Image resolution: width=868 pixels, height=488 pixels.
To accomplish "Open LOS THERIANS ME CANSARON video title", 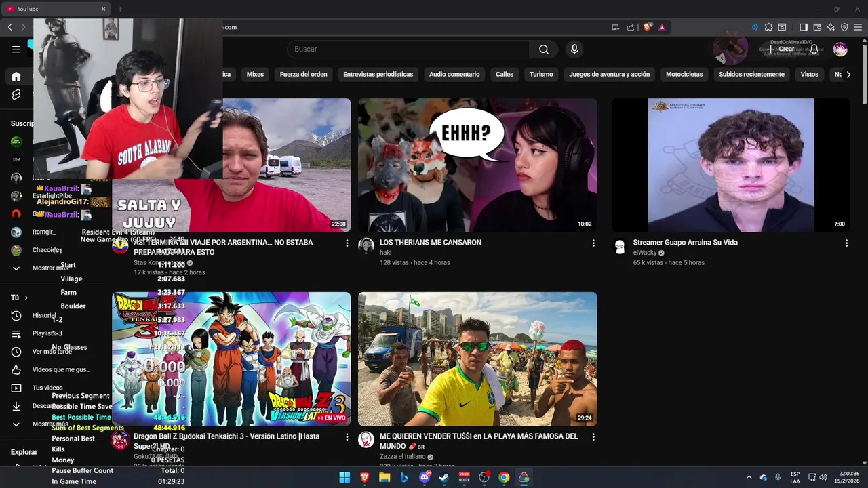I will pyautogui.click(x=431, y=243).
